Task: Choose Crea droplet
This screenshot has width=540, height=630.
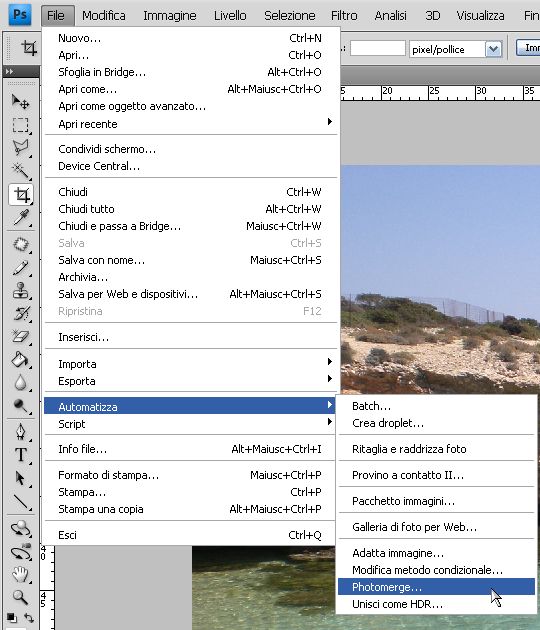Action: tap(436, 423)
